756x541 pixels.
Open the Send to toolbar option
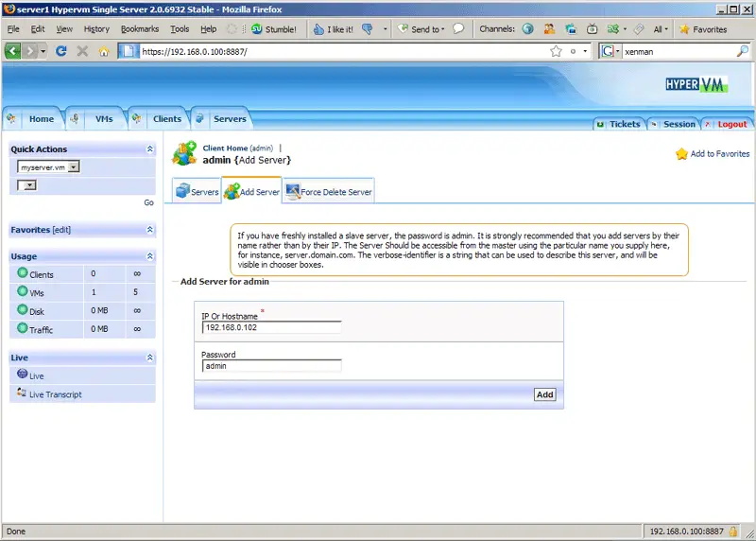click(x=421, y=29)
